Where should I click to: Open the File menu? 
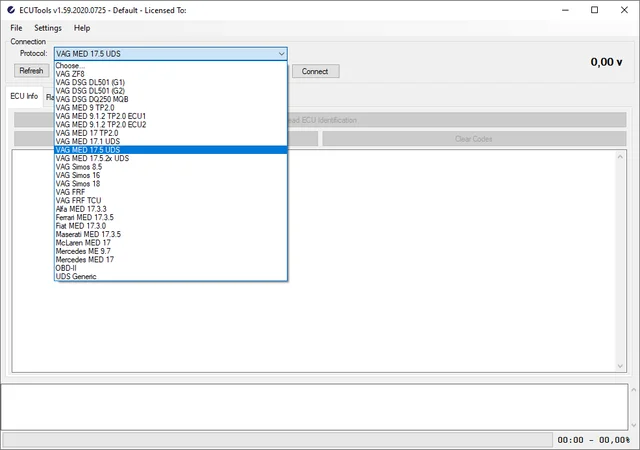point(16,28)
